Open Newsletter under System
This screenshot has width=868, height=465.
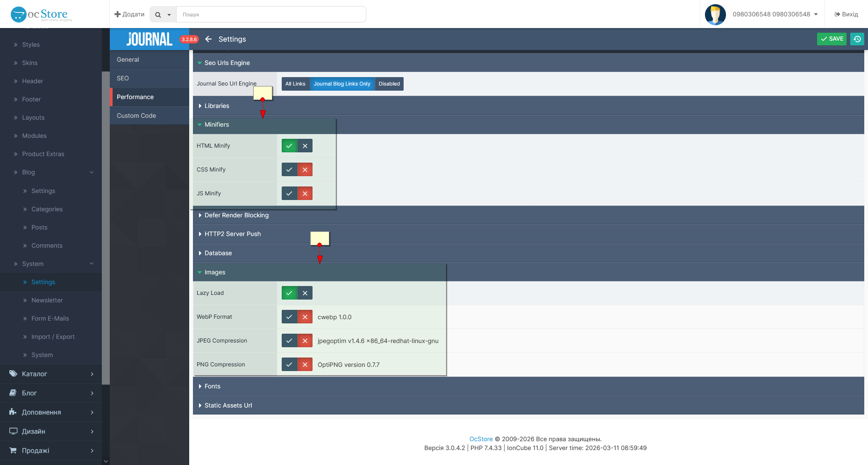point(47,300)
